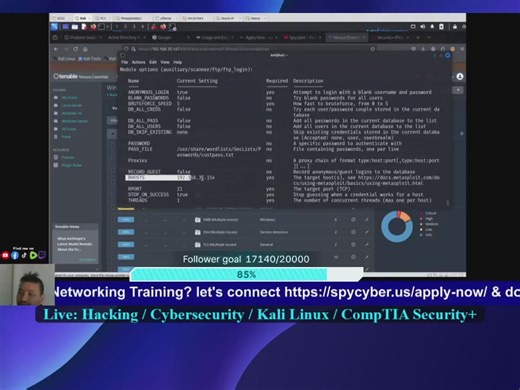Click circle icon in Service detection row
Image resolution: width=520 pixels, height=390 pixels.
click(x=353, y=232)
